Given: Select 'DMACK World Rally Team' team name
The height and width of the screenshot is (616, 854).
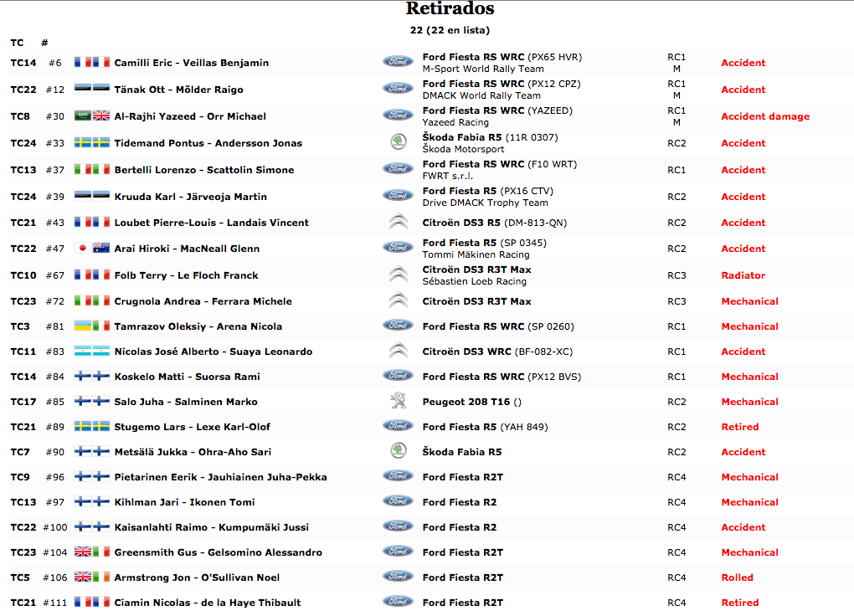Looking at the screenshot, I should [481, 95].
